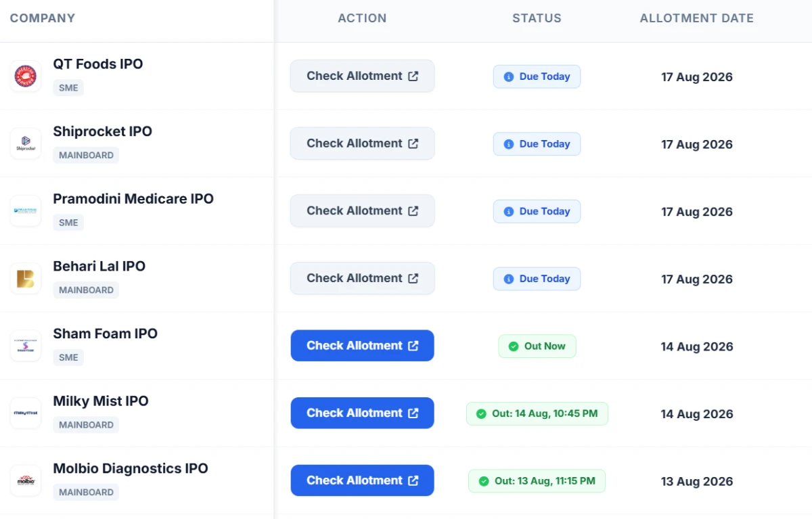
Task: Open the Milky Mist IPO name
Action: pyautogui.click(x=101, y=401)
